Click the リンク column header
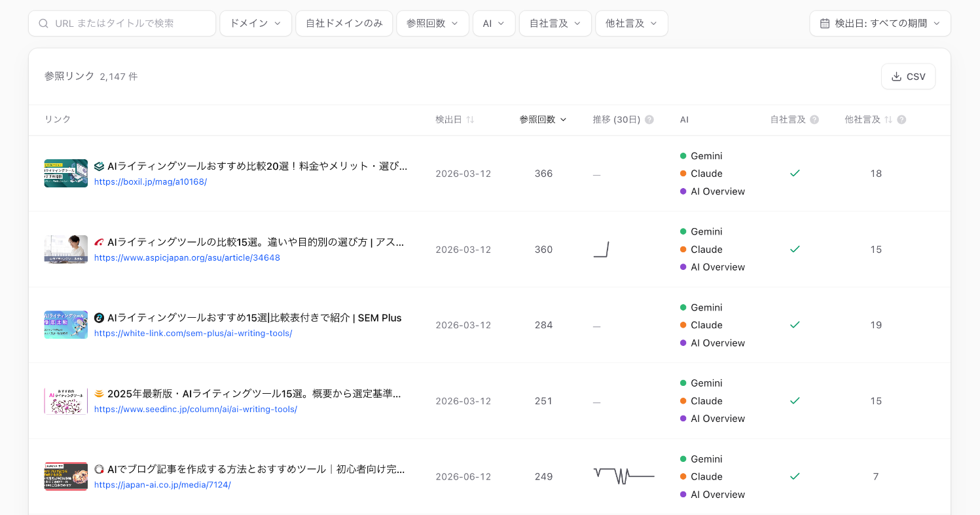This screenshot has width=980, height=515. pos(58,120)
